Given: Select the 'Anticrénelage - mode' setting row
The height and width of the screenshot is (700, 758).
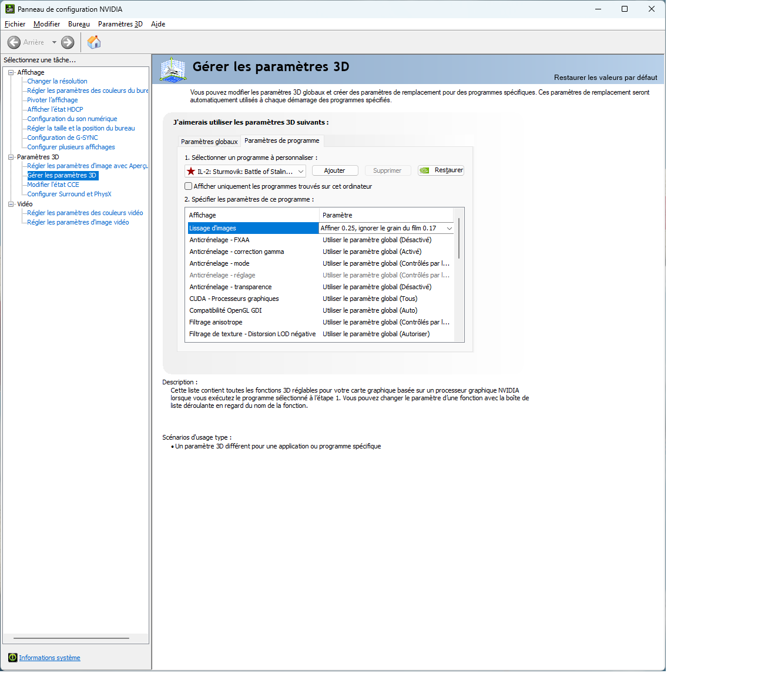Looking at the screenshot, I should (321, 263).
